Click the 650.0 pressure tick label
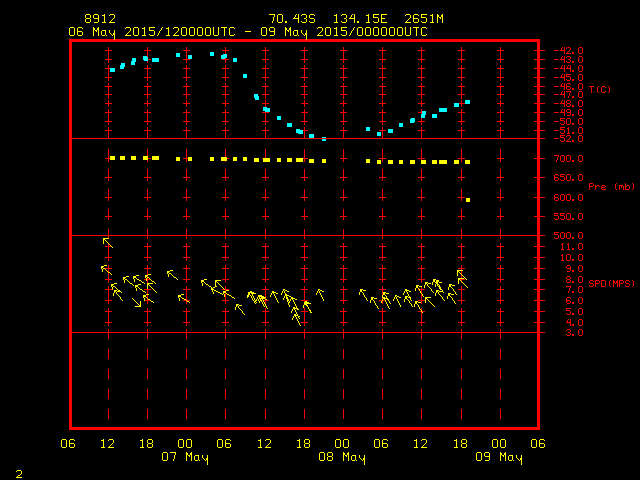Screen dimensions: 640x480 coord(568,178)
